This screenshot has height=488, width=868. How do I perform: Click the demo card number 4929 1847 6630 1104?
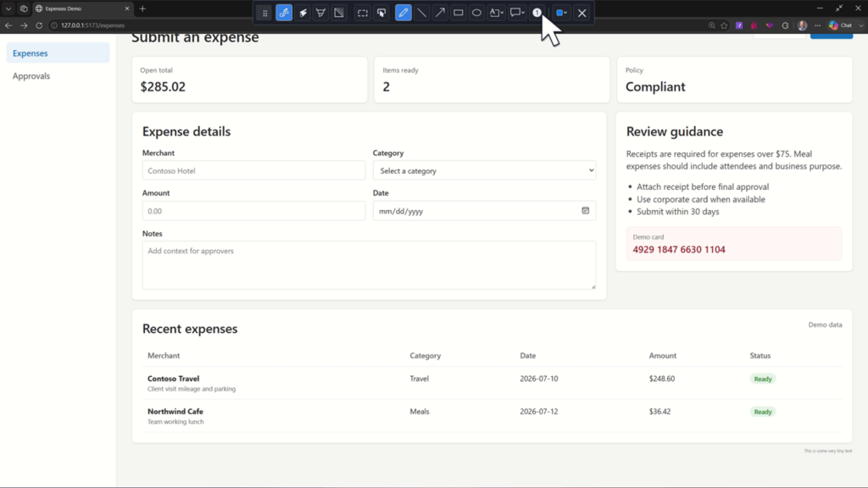coord(679,250)
